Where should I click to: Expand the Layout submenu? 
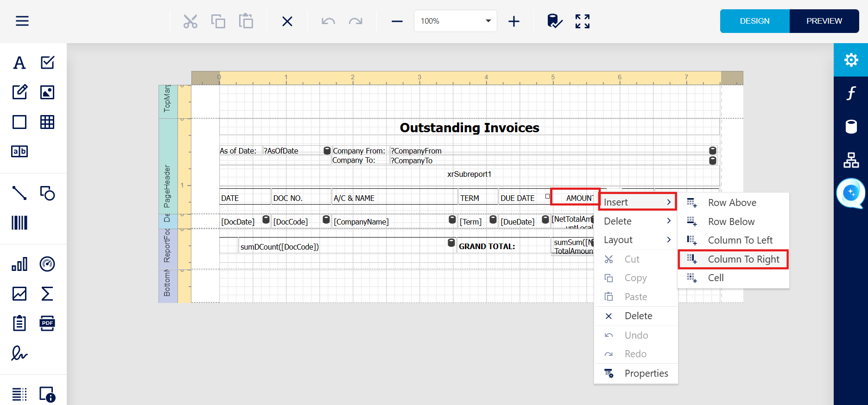pyautogui.click(x=636, y=240)
